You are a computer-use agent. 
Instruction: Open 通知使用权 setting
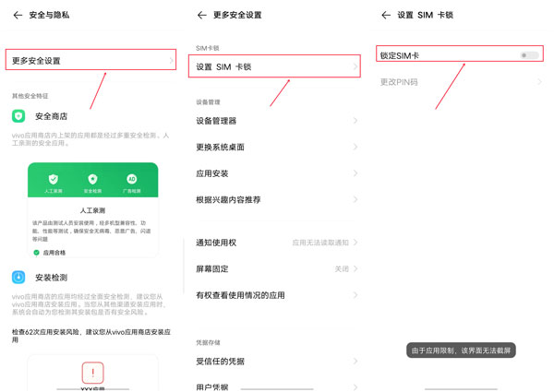coord(274,243)
